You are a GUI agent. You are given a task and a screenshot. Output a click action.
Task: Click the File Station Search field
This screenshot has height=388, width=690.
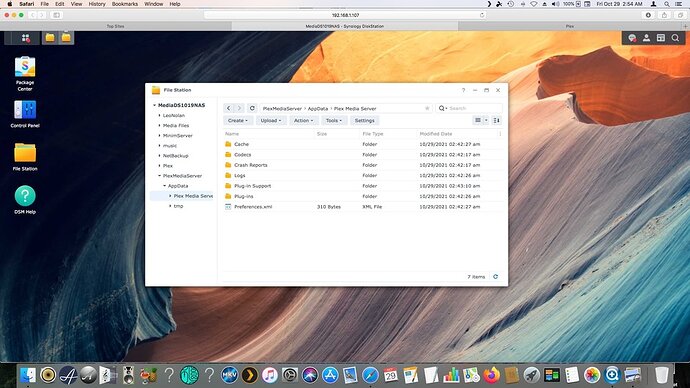(469, 108)
